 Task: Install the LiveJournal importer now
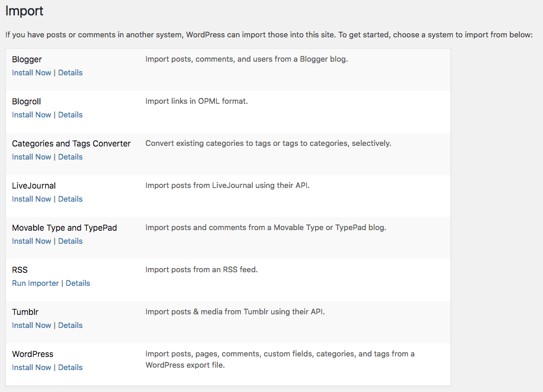tap(31, 199)
